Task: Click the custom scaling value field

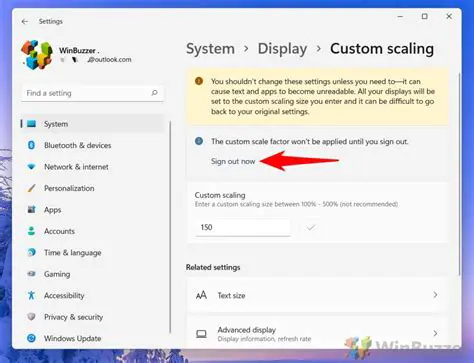Action: 243,227
